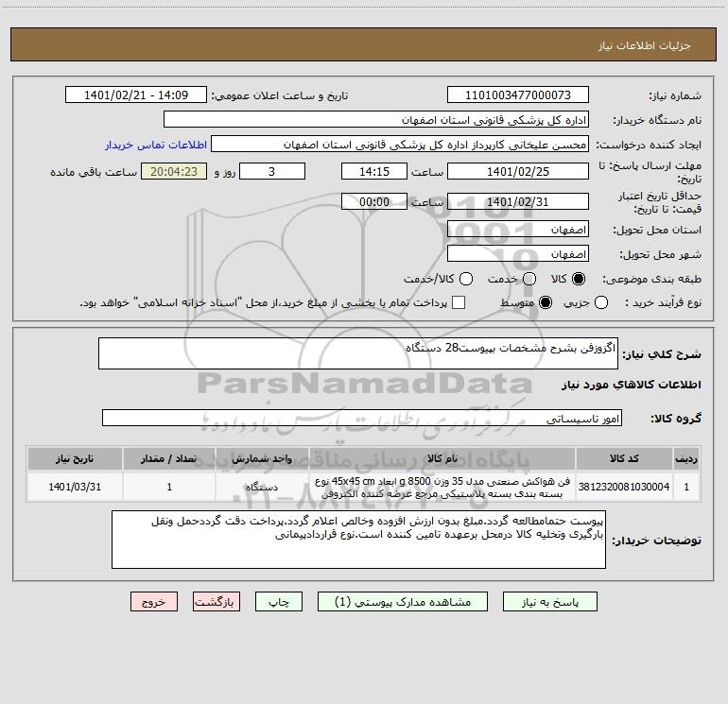This screenshot has width=728, height=704.
Task: Click the فن هواکش صنعتی product name cell
Action: 442,487
